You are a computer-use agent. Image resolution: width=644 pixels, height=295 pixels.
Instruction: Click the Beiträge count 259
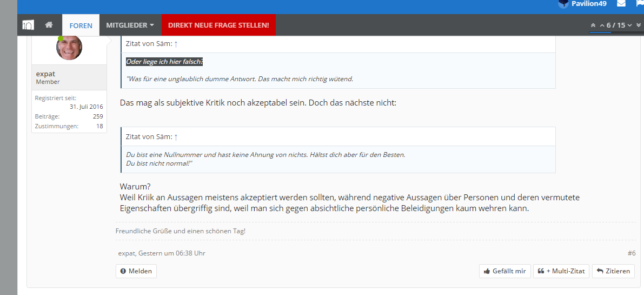point(98,116)
